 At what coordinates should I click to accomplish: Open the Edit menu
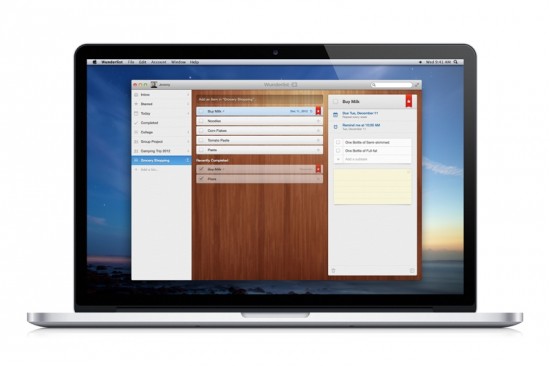(x=142, y=62)
